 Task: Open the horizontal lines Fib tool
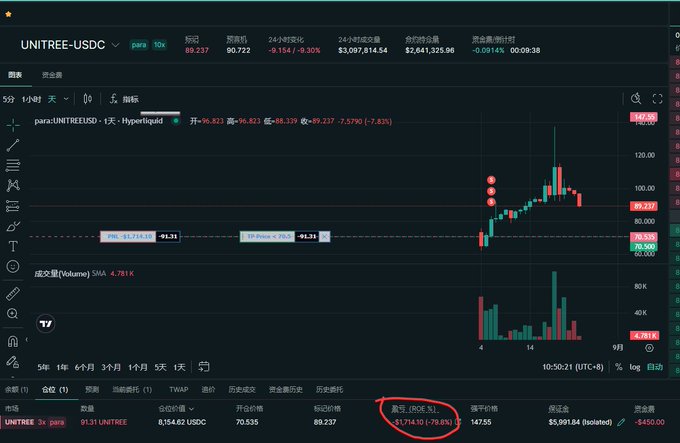(x=13, y=165)
